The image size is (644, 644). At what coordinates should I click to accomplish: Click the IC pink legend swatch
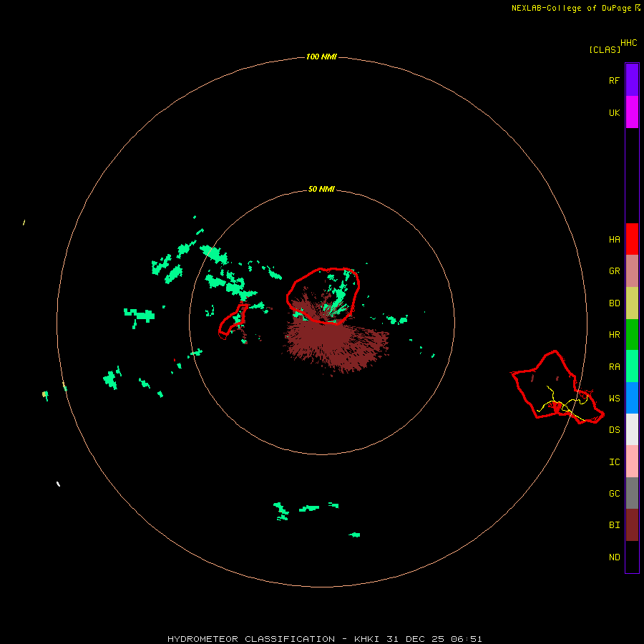click(632, 462)
